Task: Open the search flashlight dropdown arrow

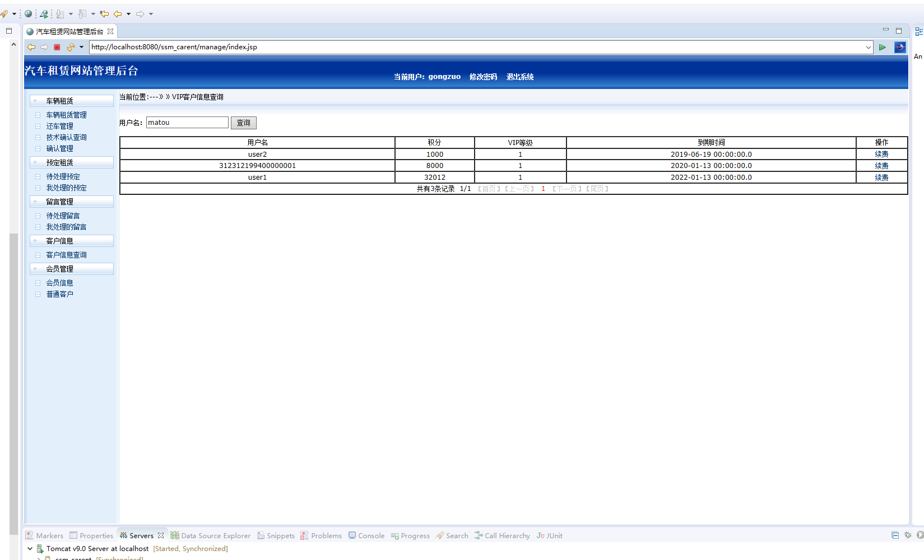Action: tap(14, 14)
